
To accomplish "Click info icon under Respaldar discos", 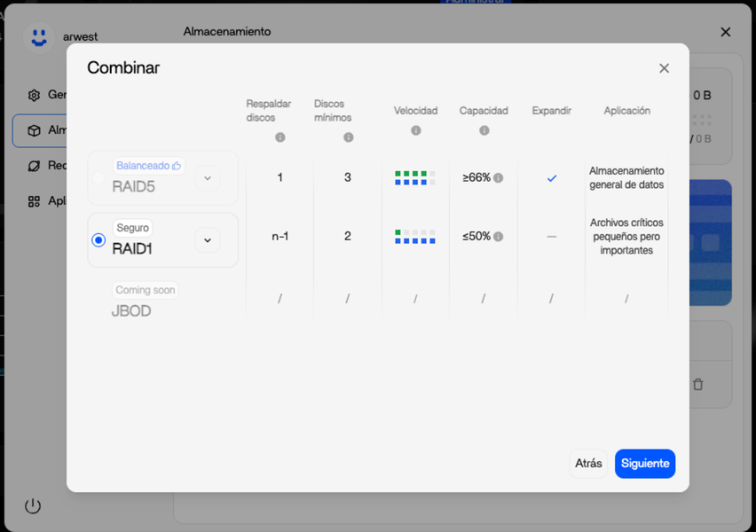I will [280, 137].
